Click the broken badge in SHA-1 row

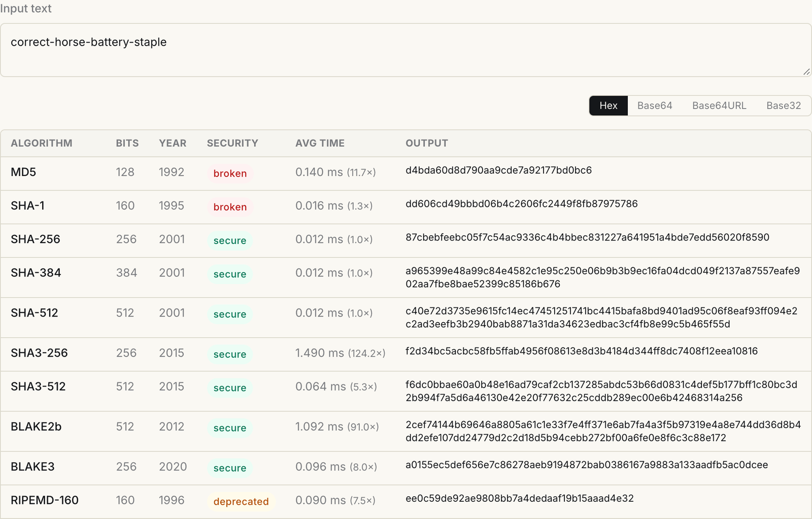tap(230, 207)
